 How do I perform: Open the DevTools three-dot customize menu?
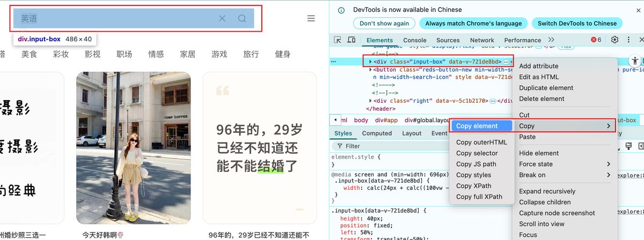point(628,40)
